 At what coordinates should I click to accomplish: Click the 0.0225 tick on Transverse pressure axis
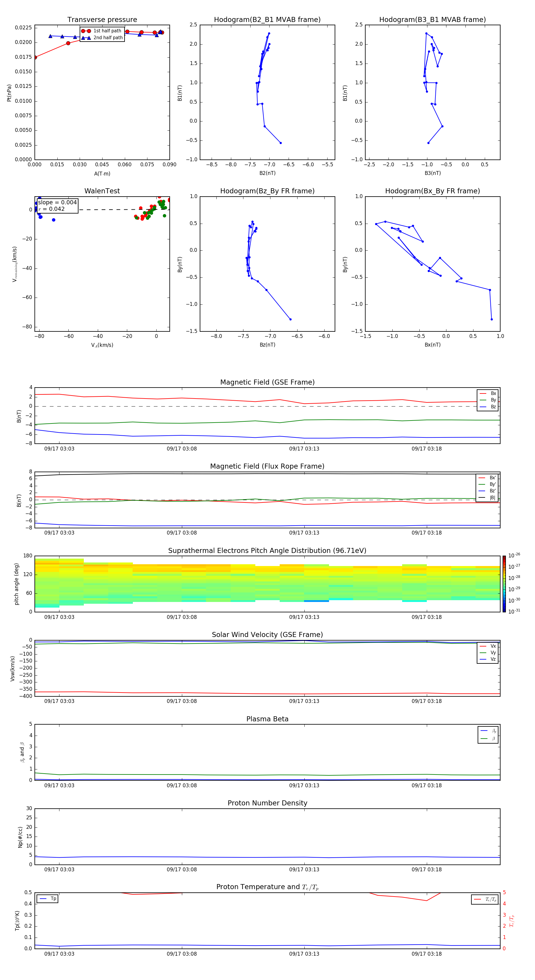coord(23,27)
